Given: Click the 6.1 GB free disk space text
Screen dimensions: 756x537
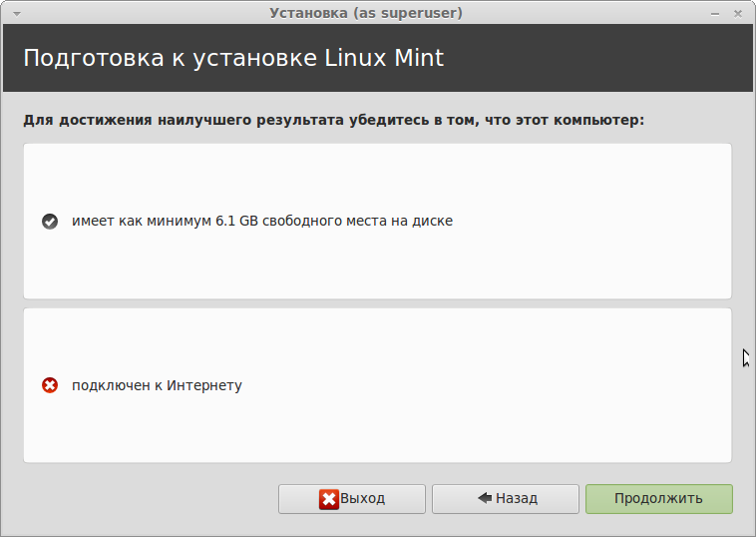Looking at the screenshot, I should [x=261, y=221].
